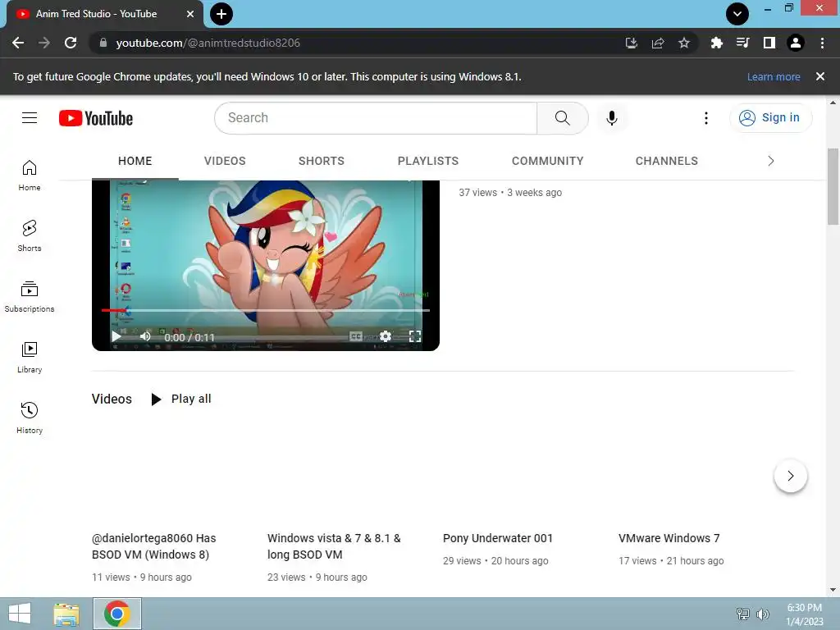840x630 pixels.
Task: Open YouTube settings three-dot menu
Action: tap(706, 118)
